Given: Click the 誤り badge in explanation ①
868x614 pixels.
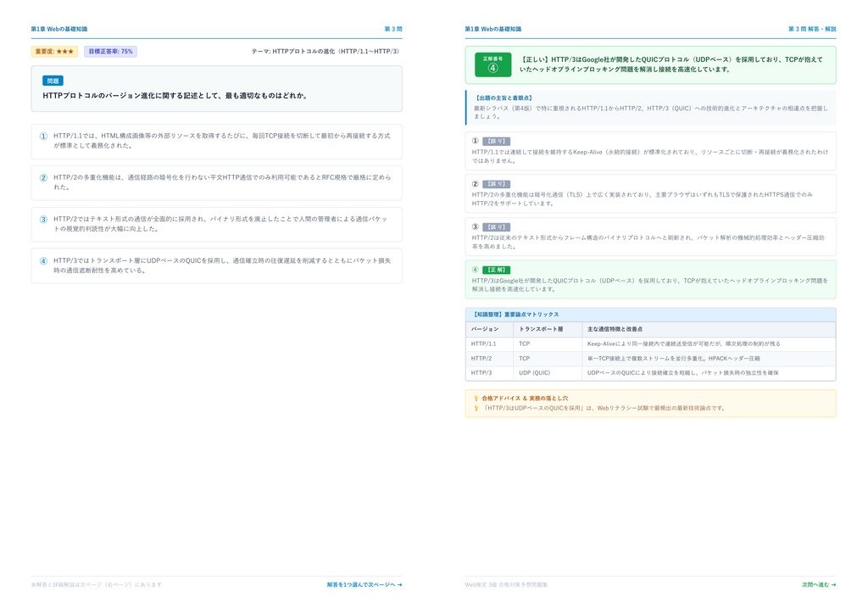Looking at the screenshot, I should click(497, 141).
